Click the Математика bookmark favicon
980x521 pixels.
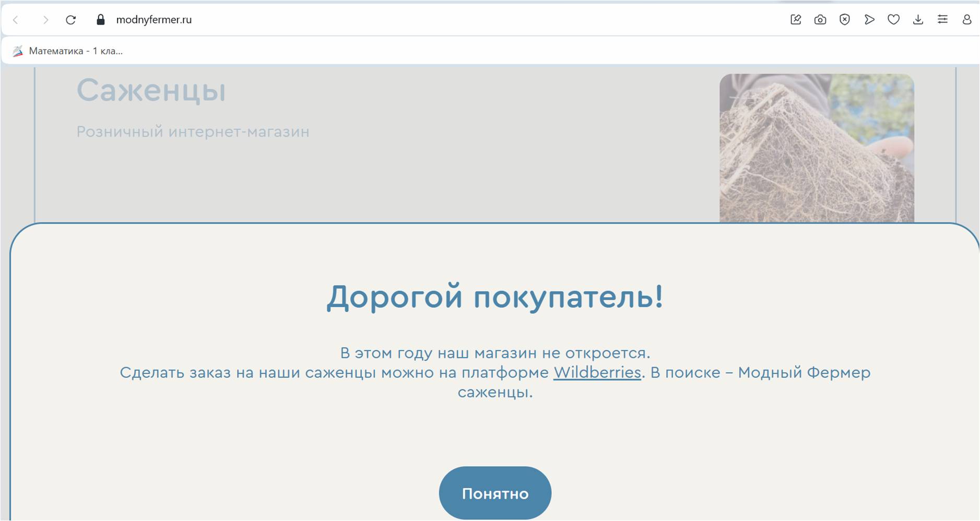(18, 51)
